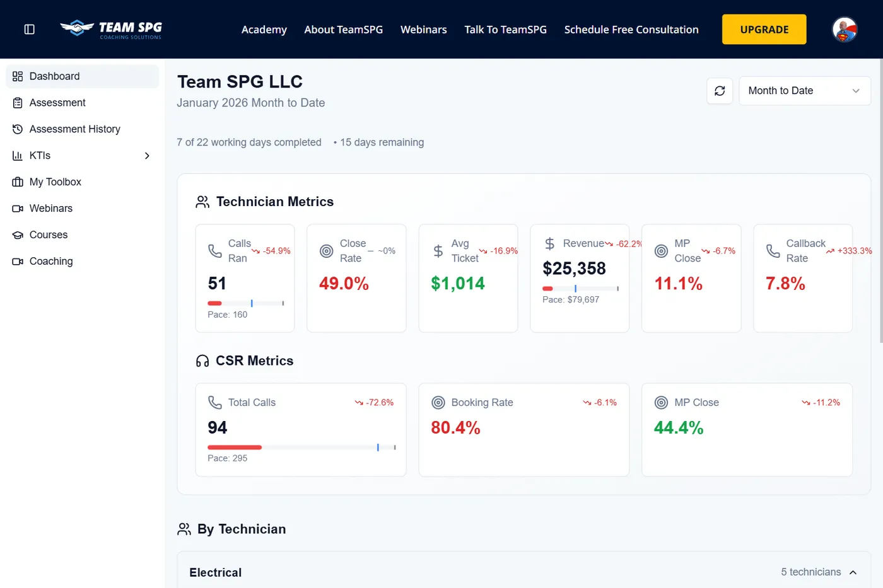Click the Close Rate target icon
The height and width of the screenshot is (588, 883).
327,251
